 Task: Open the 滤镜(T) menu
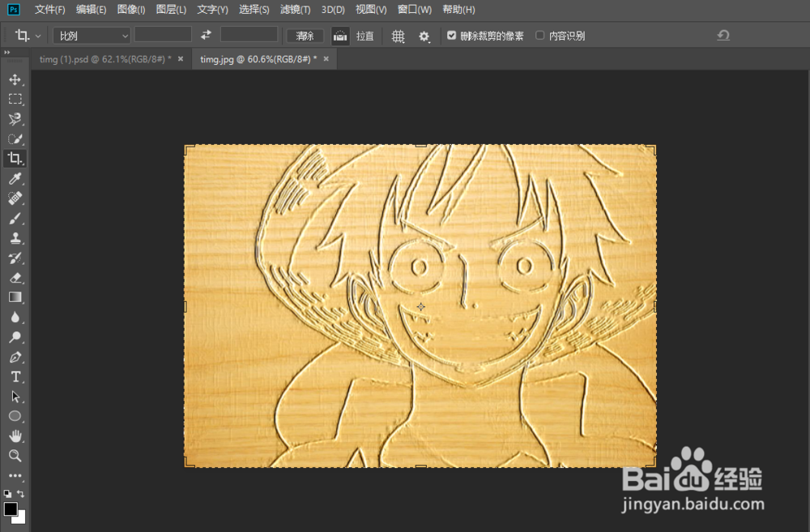coord(295,10)
